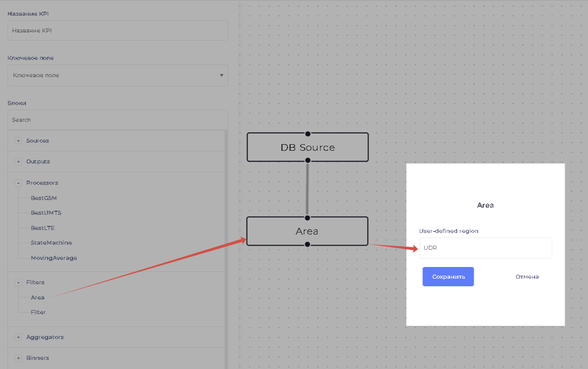This screenshot has height=369, width=588.
Task: Select the BestLTE processor block
Action: tap(43, 228)
